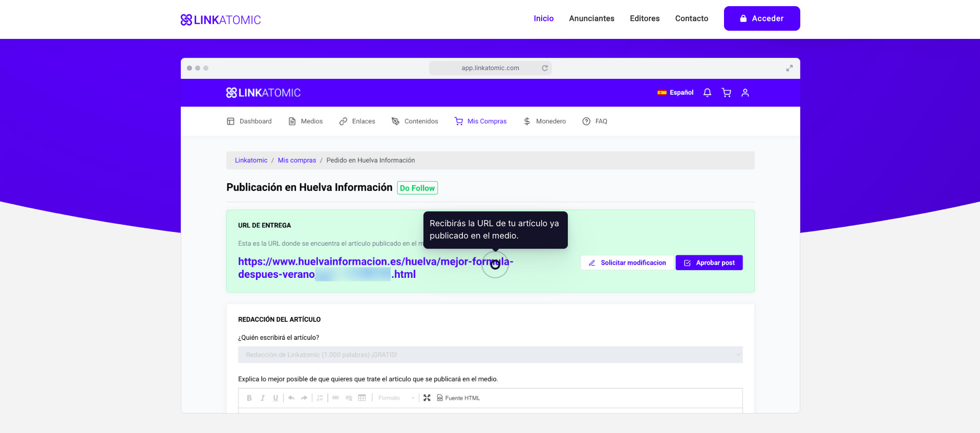Screen dimensions: 980x433
Task: Open the shopping cart icon
Action: click(x=726, y=93)
